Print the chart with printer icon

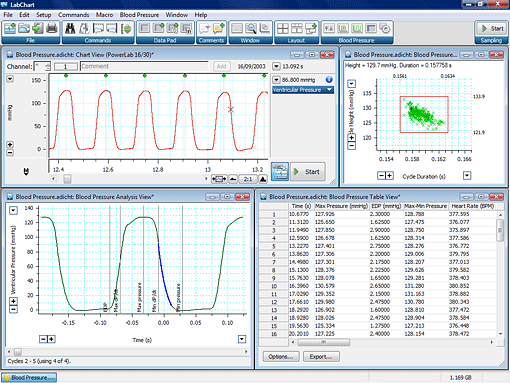coord(52,28)
